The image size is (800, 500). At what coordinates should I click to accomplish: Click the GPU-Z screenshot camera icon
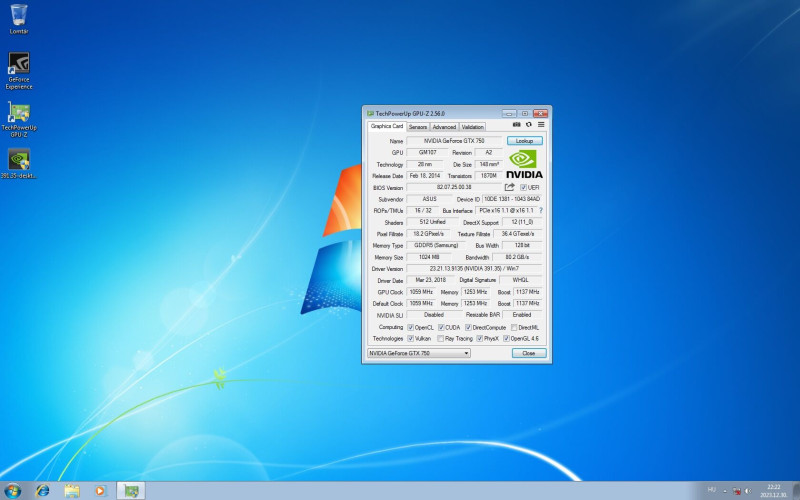pos(516,124)
